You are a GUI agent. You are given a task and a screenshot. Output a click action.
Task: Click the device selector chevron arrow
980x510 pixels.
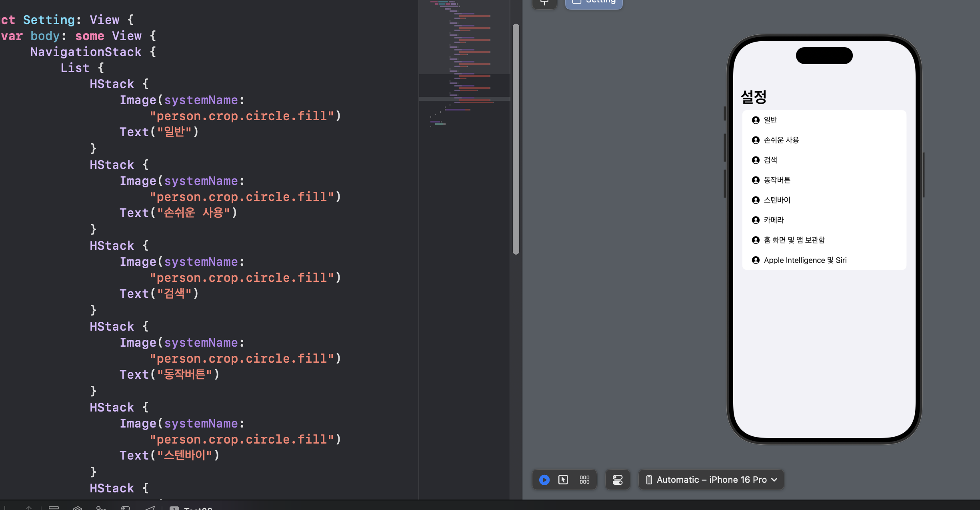click(x=774, y=480)
